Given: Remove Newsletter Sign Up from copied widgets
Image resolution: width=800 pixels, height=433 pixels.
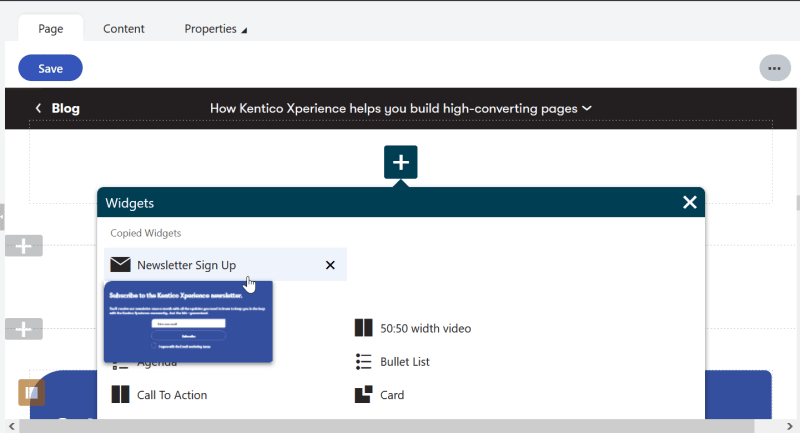Looking at the screenshot, I should [x=330, y=265].
